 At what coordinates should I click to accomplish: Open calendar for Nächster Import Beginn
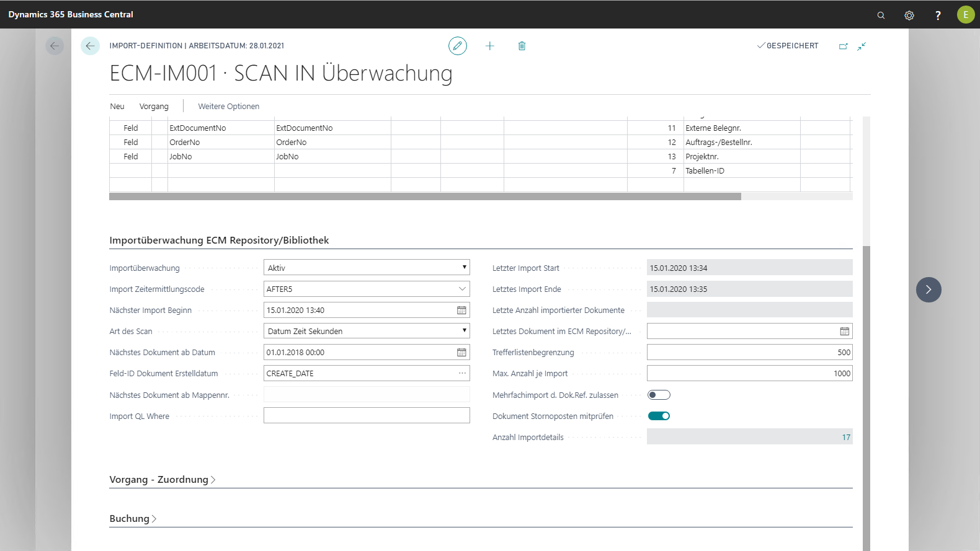(461, 310)
